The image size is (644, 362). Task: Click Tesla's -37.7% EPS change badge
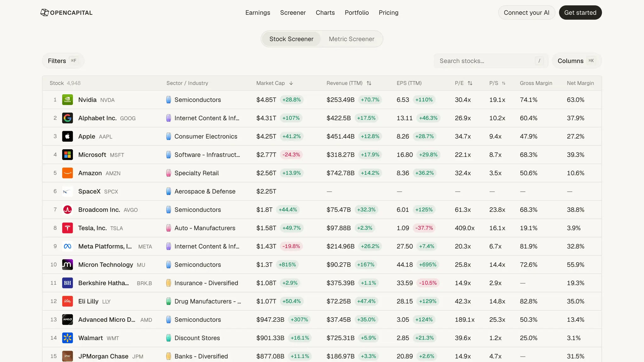(424, 228)
